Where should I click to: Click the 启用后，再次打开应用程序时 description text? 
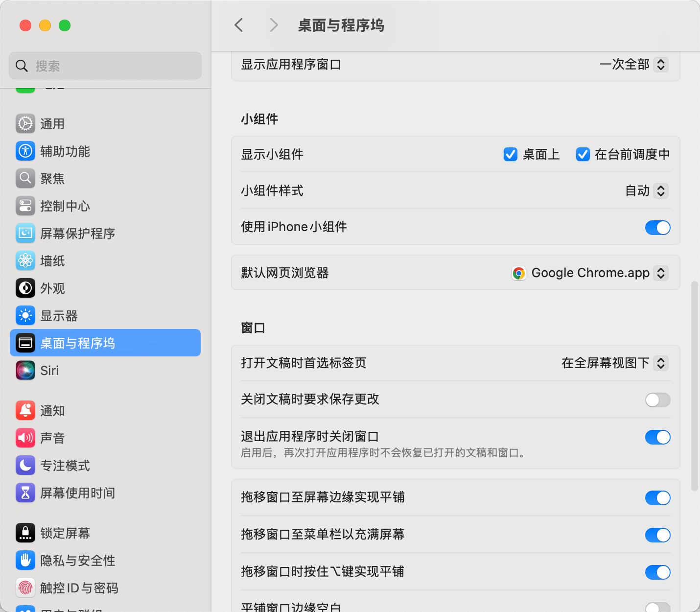(385, 453)
